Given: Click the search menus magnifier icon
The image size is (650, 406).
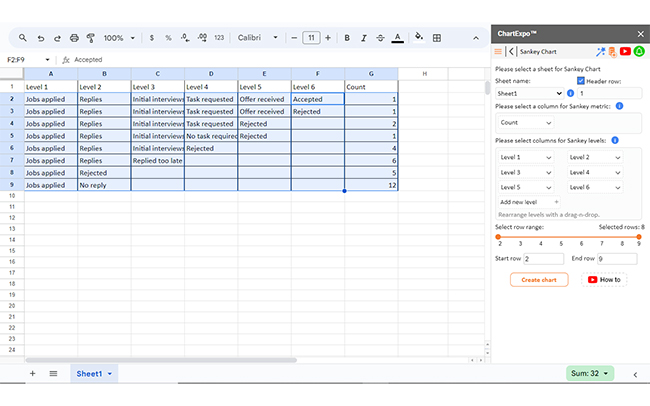Looking at the screenshot, I should click(x=23, y=38).
